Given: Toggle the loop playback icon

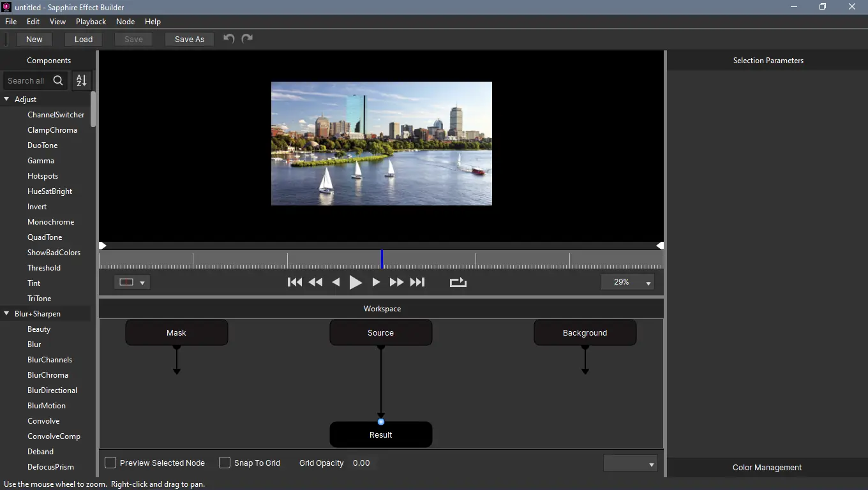Looking at the screenshot, I should pos(458,282).
